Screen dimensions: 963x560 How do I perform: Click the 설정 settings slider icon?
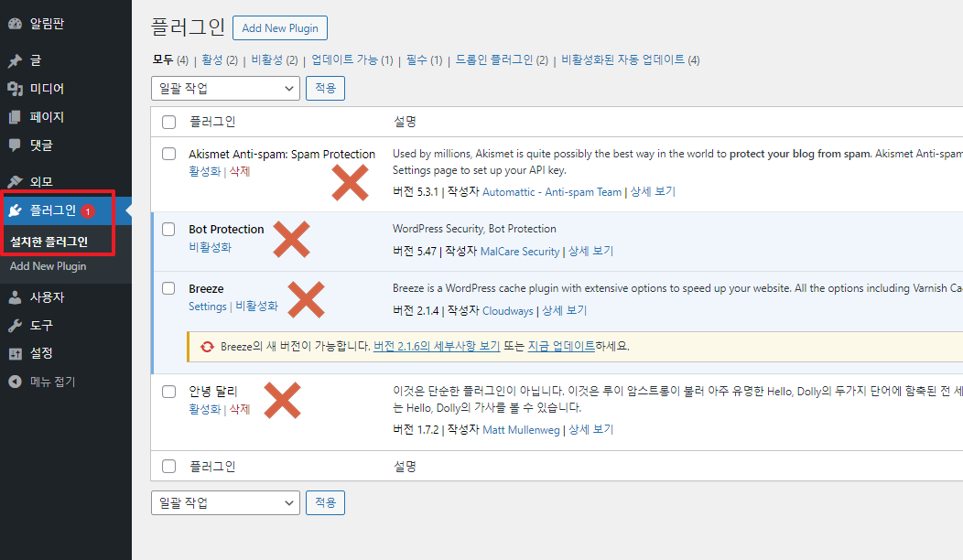coord(16,353)
